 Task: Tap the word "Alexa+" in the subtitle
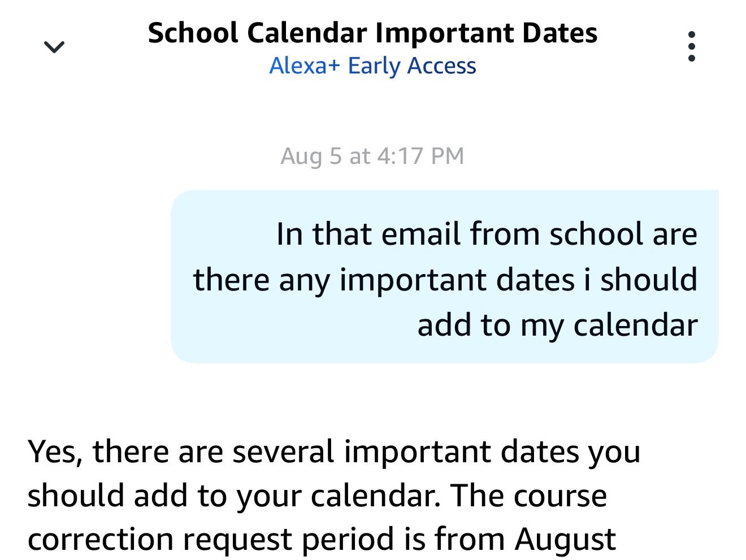(305, 66)
